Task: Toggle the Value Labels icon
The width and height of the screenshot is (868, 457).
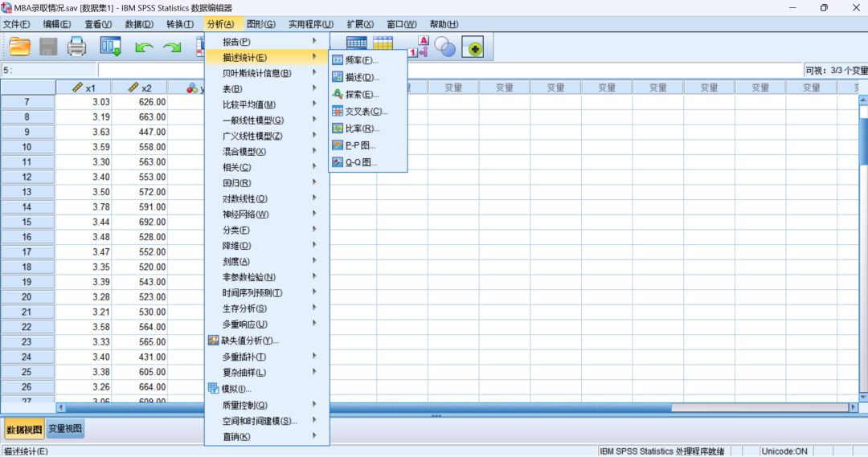Action: tap(419, 47)
